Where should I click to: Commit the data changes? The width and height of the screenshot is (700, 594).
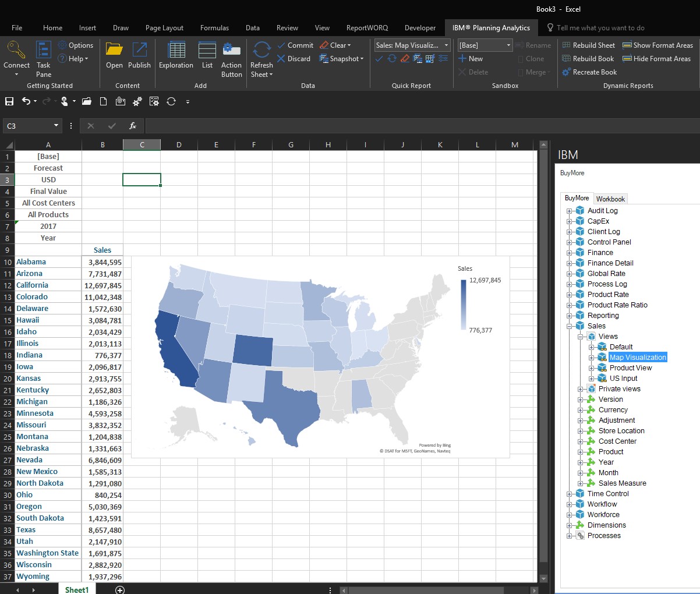tap(295, 45)
